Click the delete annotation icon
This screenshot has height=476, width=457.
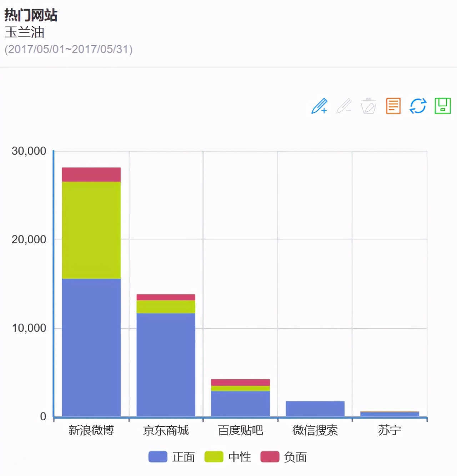tap(368, 106)
